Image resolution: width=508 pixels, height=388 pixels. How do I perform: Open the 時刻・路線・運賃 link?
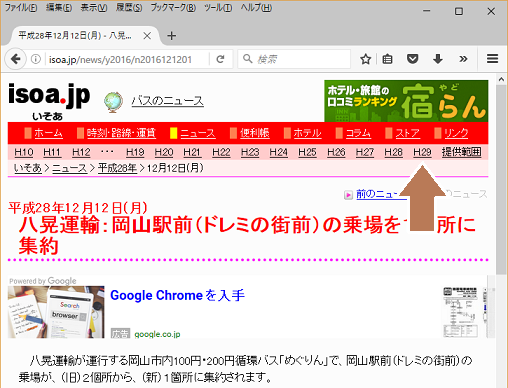[x=121, y=133]
